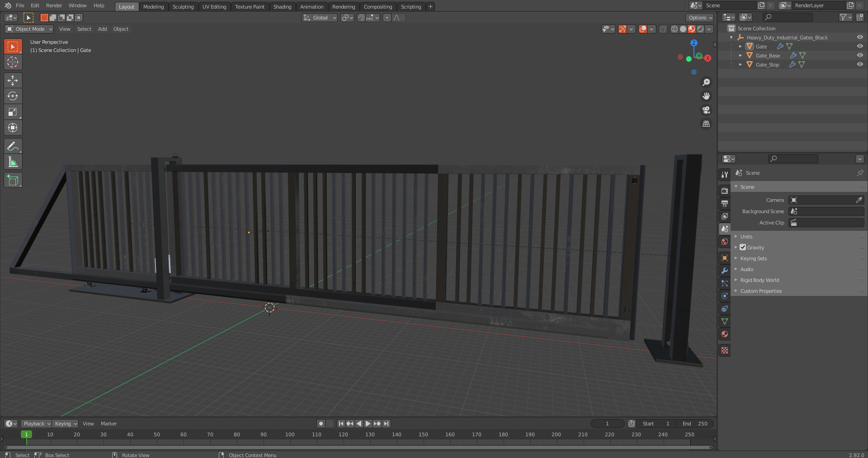This screenshot has width=868, height=458.
Task: Toggle the Gravity checkbox
Action: click(x=743, y=247)
